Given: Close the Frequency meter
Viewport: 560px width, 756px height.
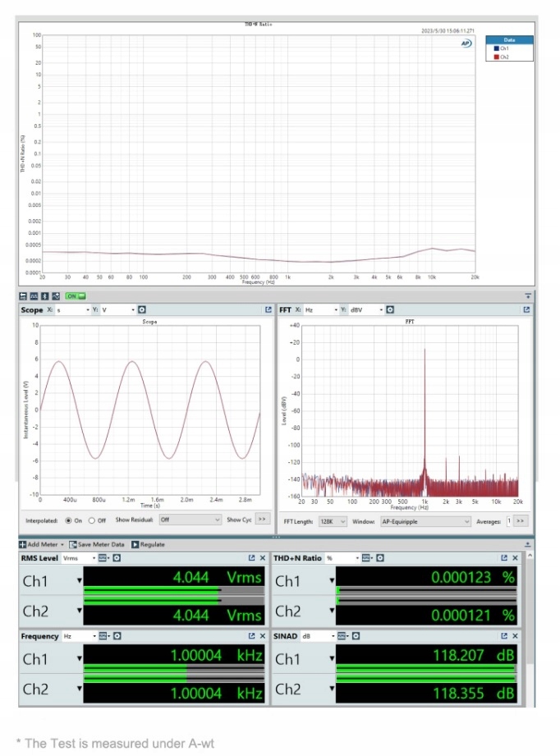Looking at the screenshot, I should pos(263,636).
